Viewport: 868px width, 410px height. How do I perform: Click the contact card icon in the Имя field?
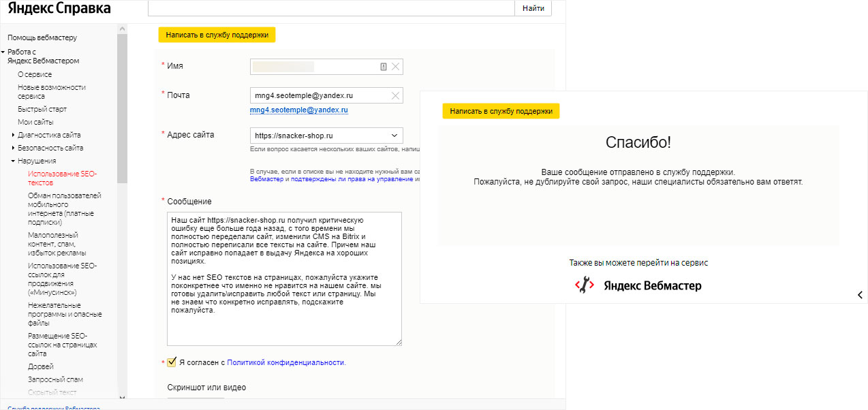pos(384,67)
